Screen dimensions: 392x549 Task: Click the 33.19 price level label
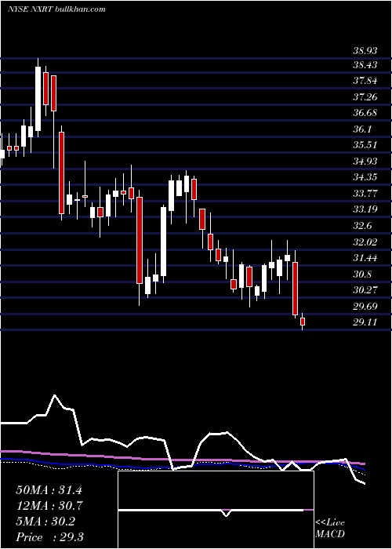(x=365, y=209)
